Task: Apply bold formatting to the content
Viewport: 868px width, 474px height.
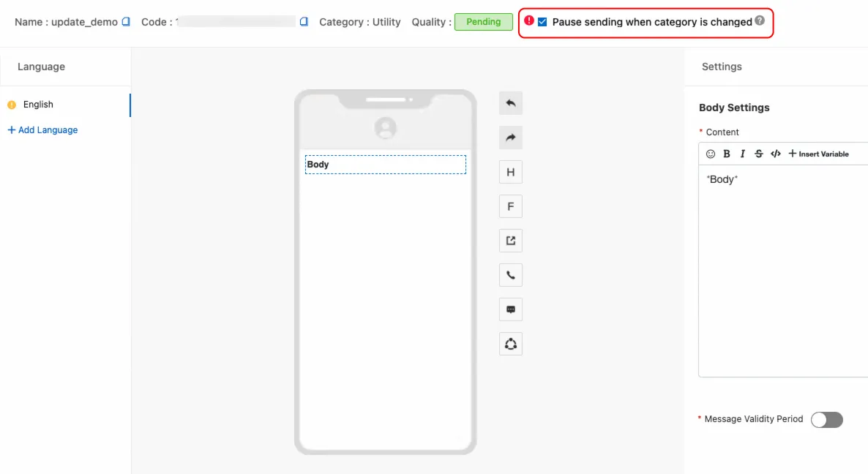Action: (x=727, y=154)
